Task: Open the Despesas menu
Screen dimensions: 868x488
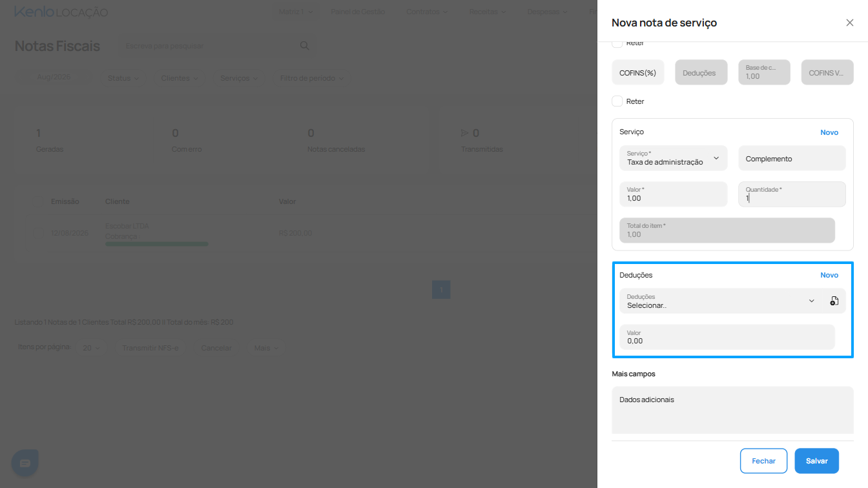Action: (548, 12)
